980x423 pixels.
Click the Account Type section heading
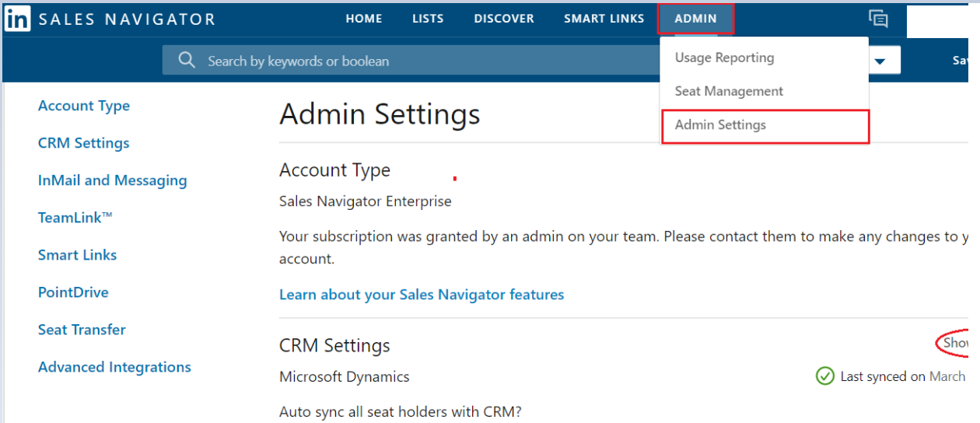(x=334, y=170)
